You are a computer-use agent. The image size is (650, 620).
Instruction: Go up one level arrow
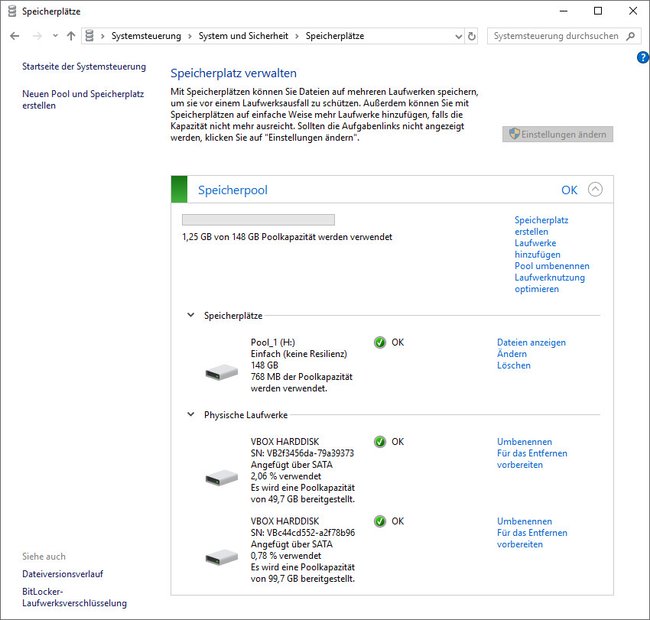(x=71, y=36)
